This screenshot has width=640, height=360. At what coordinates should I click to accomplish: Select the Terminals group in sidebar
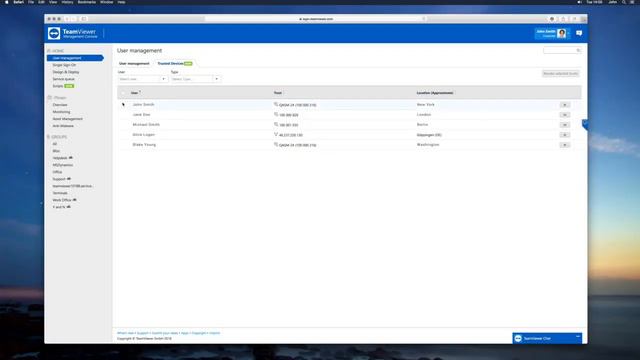tap(60, 193)
